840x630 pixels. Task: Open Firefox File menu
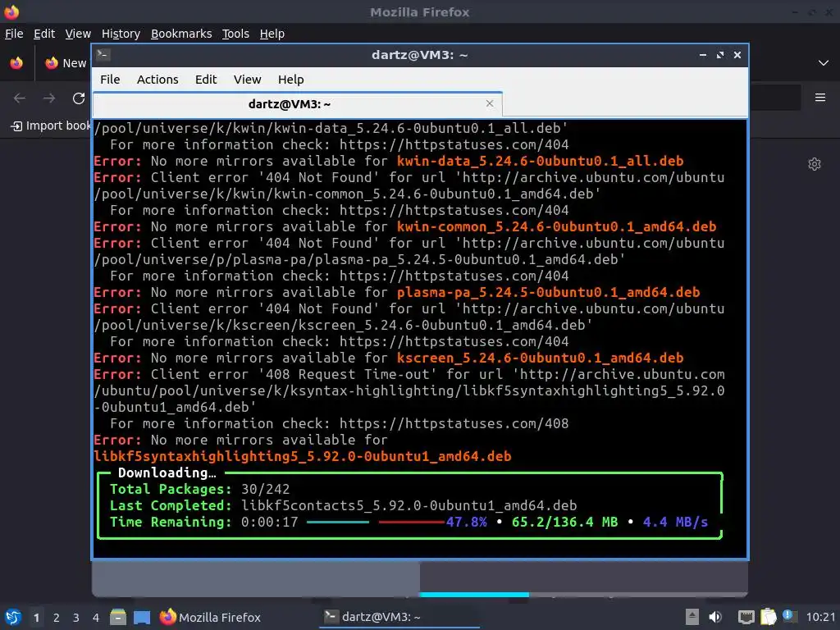pyautogui.click(x=14, y=34)
